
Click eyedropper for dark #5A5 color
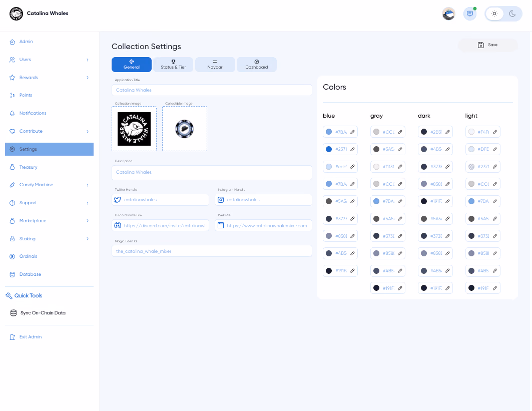coord(447,219)
